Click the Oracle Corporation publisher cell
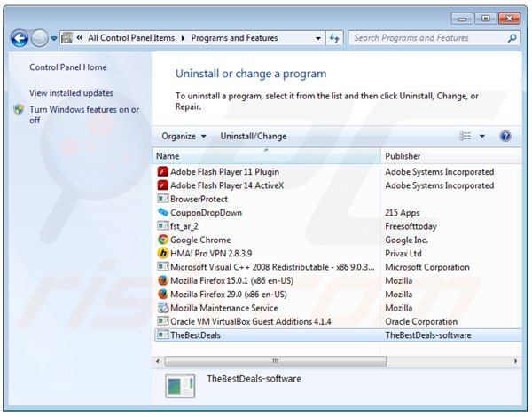This screenshot has height=417, width=532. coord(421,321)
